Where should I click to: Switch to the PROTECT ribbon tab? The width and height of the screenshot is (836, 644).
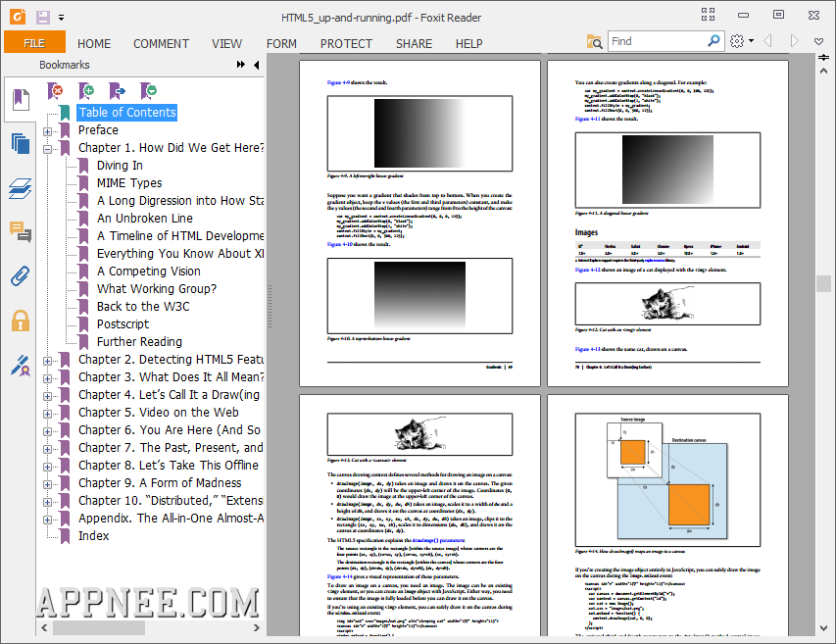click(346, 44)
